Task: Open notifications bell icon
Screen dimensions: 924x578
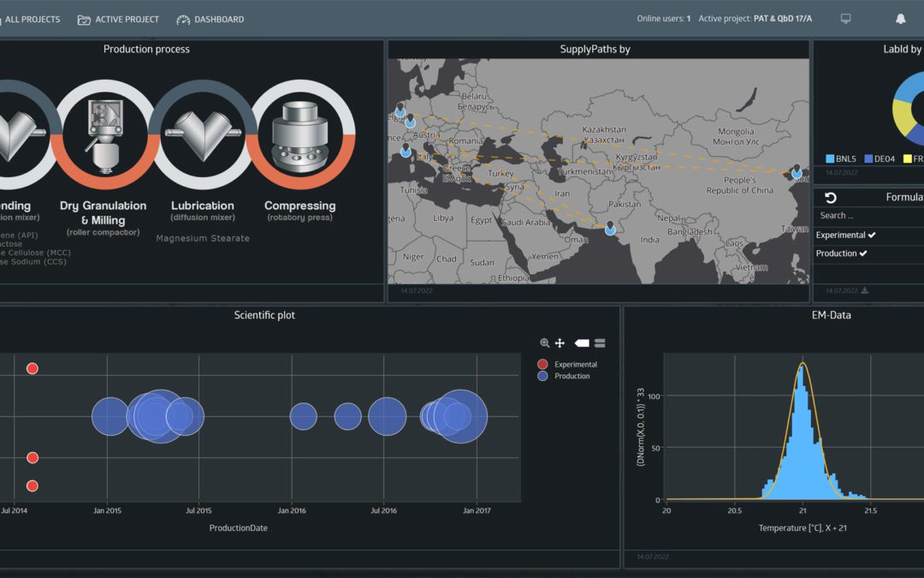Action: click(900, 19)
